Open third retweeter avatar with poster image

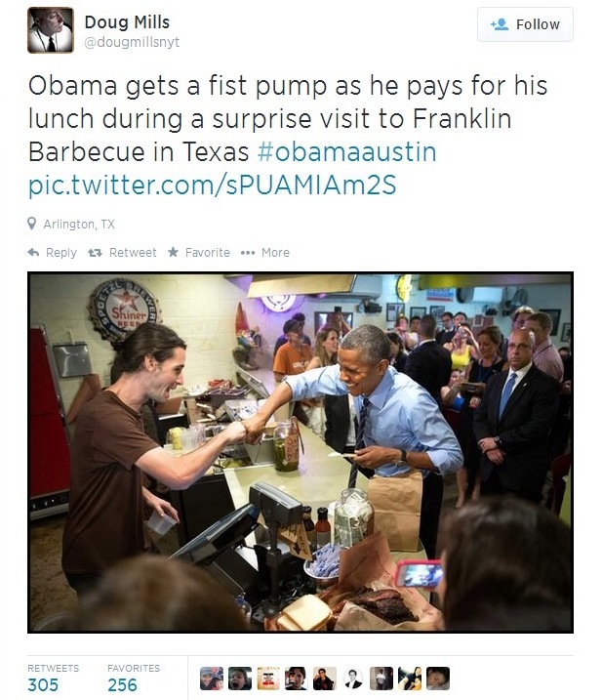point(268,679)
